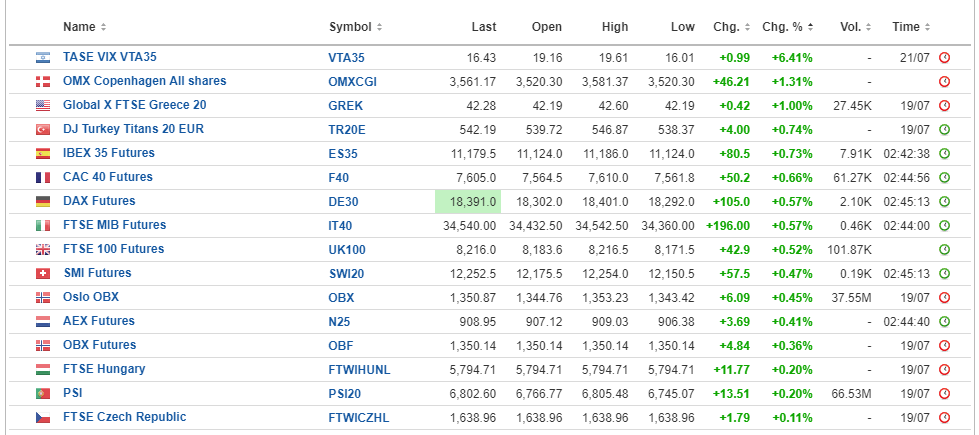Click the Hungary flag icon beside FTSE Hungary

tap(42, 370)
